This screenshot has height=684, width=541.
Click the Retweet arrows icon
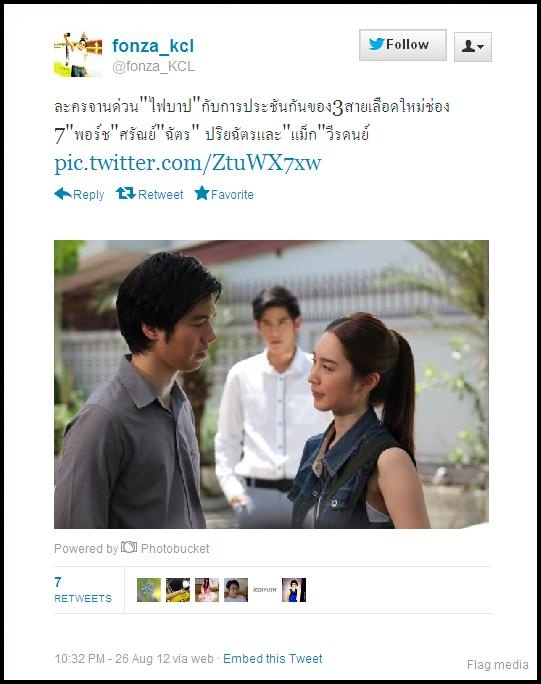coord(126,193)
